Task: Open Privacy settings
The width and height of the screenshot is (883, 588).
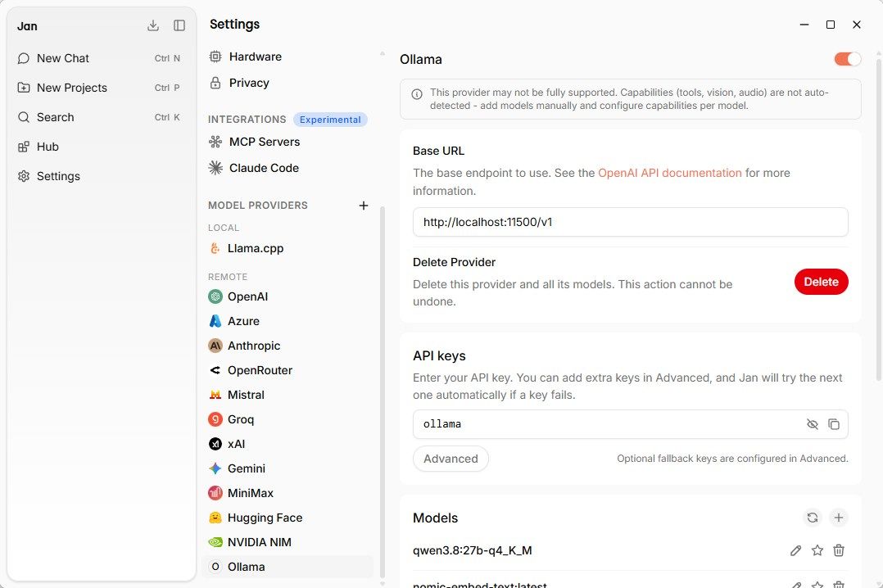Action: 288,83
